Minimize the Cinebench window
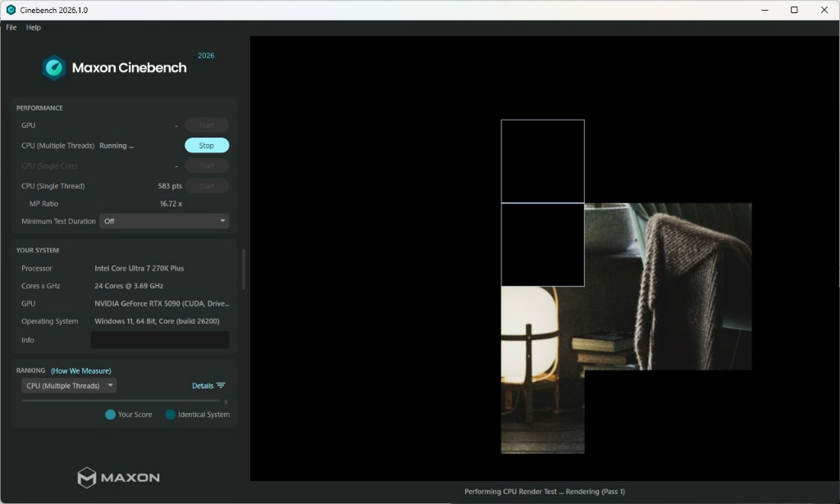The image size is (840, 504). (764, 10)
